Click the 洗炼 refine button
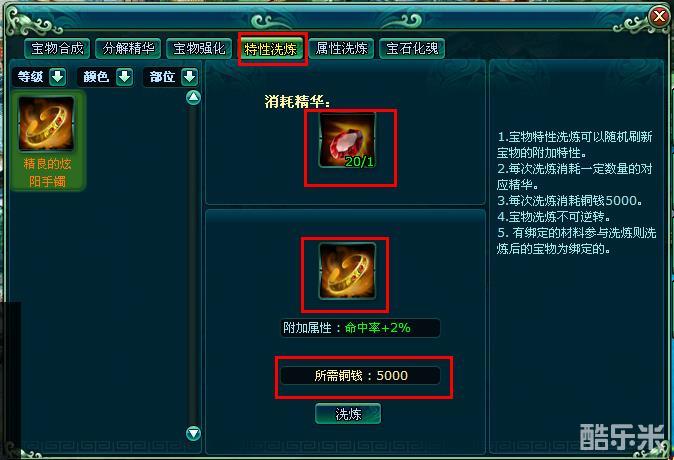Viewport: 674px width, 460px height. click(348, 414)
